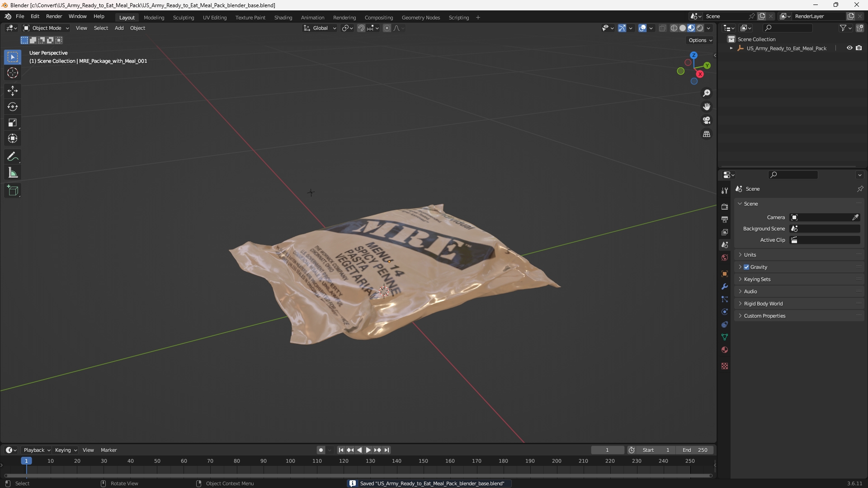Viewport: 868px width, 488px height.
Task: Select the Cursor tool
Action: 13,73
